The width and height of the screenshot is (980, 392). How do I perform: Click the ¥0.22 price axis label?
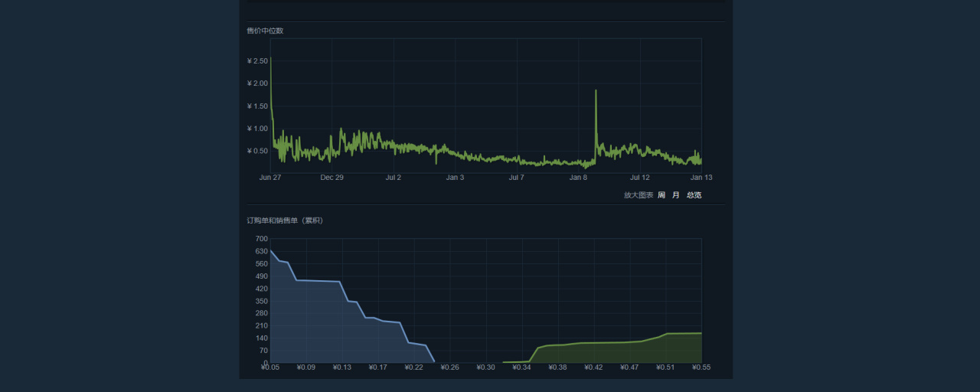[x=413, y=367]
